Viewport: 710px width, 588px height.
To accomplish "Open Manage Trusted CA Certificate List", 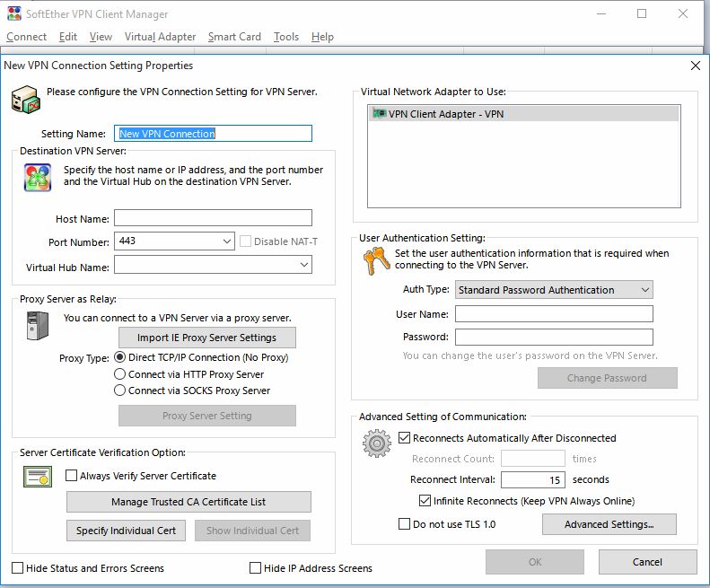I will pos(188,502).
